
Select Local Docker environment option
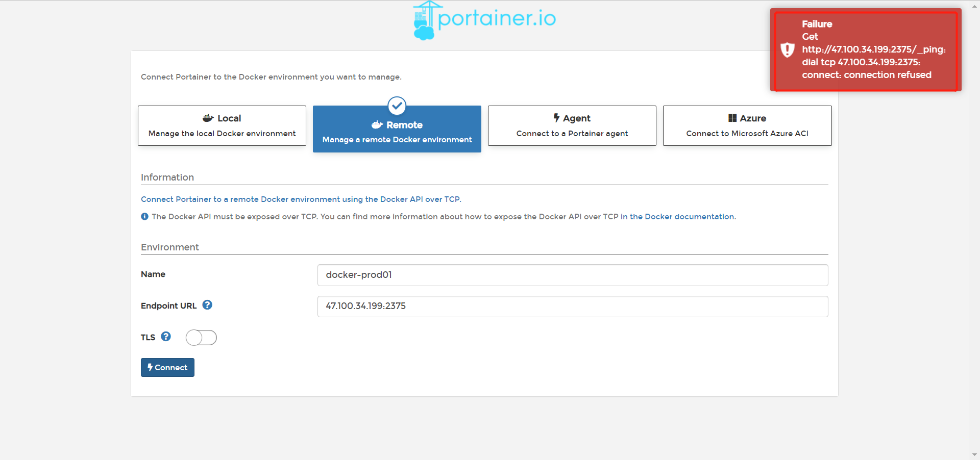pos(222,125)
